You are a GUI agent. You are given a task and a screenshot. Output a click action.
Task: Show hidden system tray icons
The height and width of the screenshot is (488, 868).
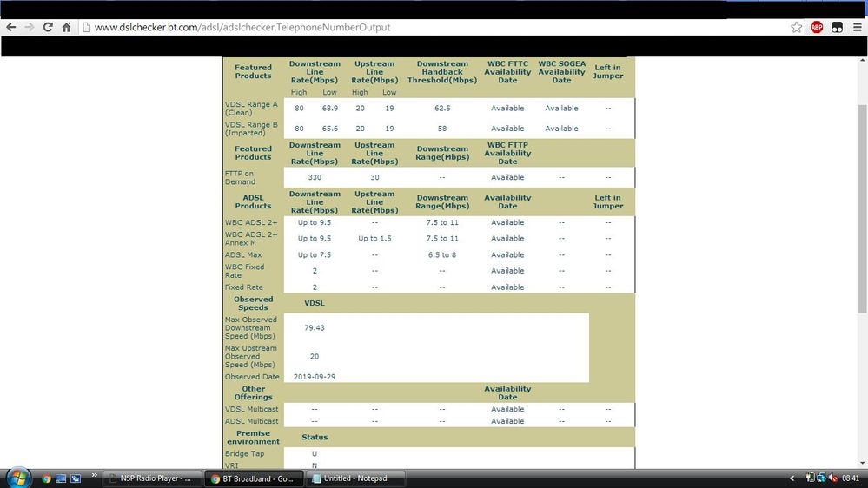click(x=792, y=478)
